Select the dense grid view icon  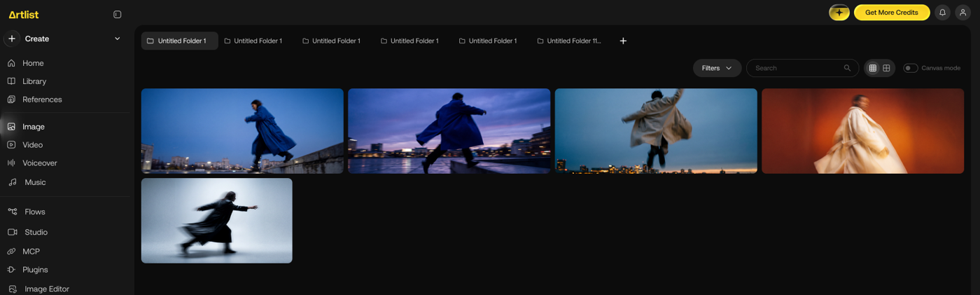point(872,68)
